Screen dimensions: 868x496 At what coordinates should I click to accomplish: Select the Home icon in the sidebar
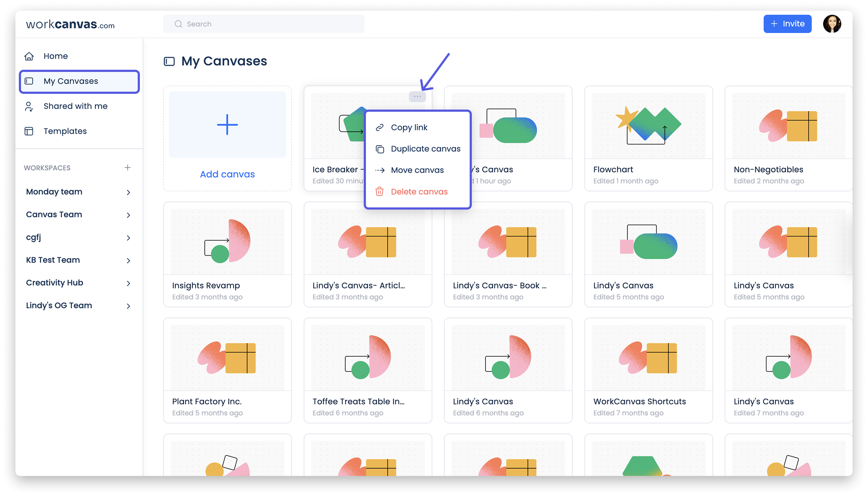click(29, 56)
